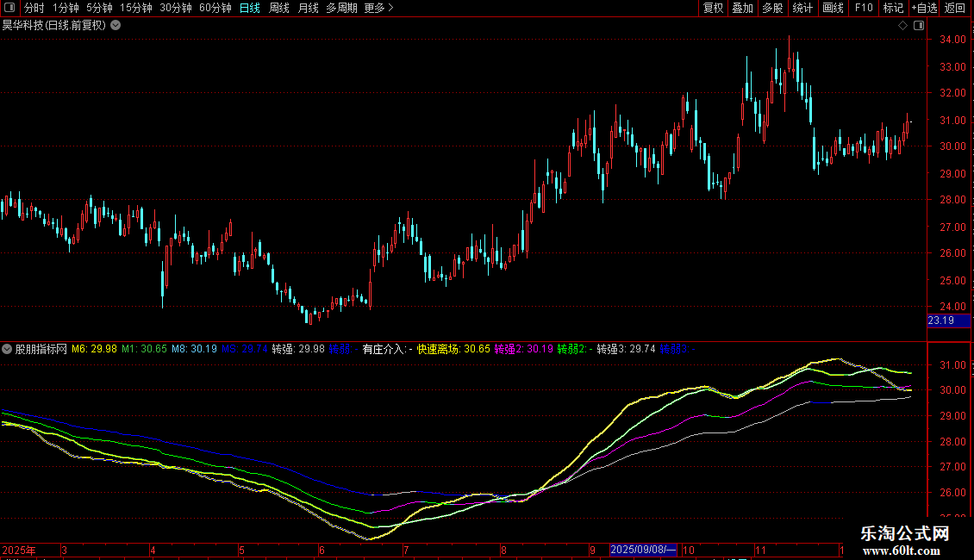
Task: Toggle 多股 multi-stock view
Action: [x=772, y=8]
